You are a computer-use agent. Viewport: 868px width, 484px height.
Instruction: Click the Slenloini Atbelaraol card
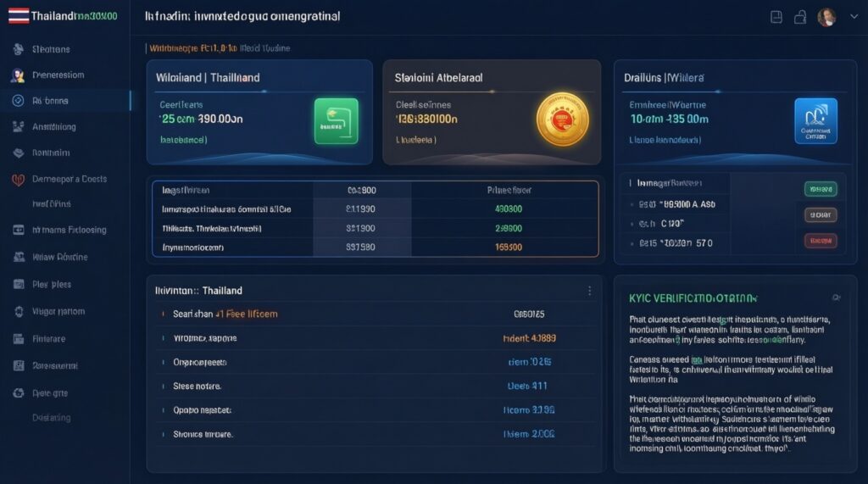(x=492, y=113)
